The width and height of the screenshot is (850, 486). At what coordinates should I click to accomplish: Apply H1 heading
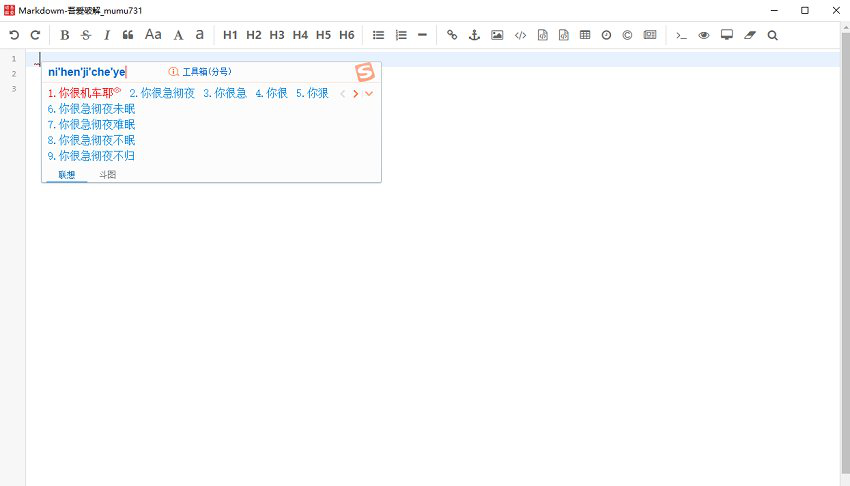230,35
